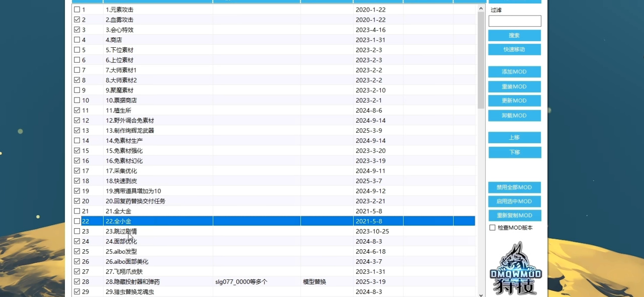Viewport: 644px width, 297px height.
Task: Uncheck the 13.制作绚辉龙武器 checkbox
Action: pos(77,130)
